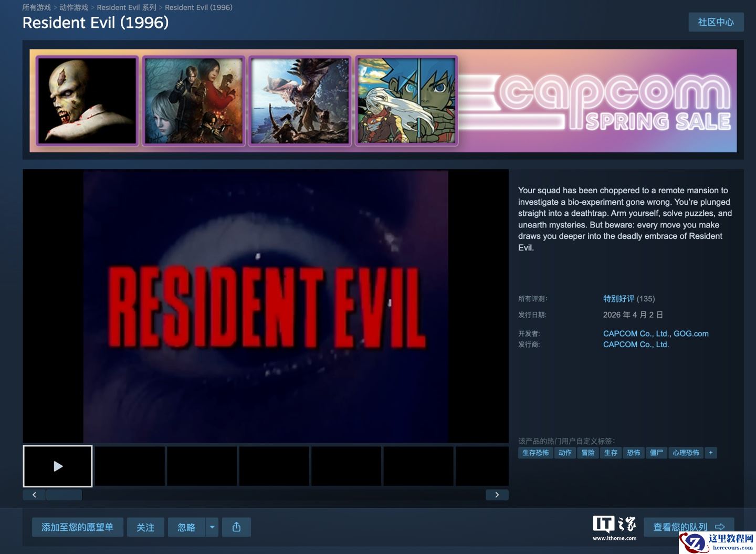Image resolution: width=756 pixels, height=554 pixels.
Task: Open the GOG.com developer link
Action: pos(691,333)
